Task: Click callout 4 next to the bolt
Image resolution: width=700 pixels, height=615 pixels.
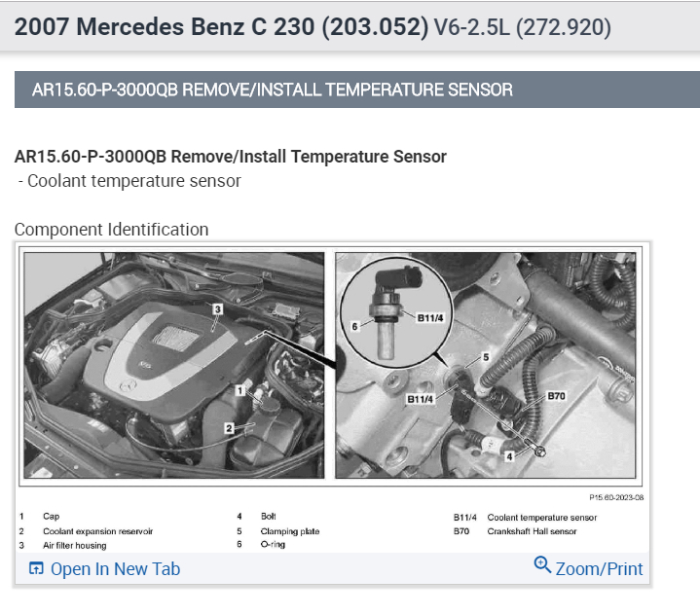Action: pos(510,455)
